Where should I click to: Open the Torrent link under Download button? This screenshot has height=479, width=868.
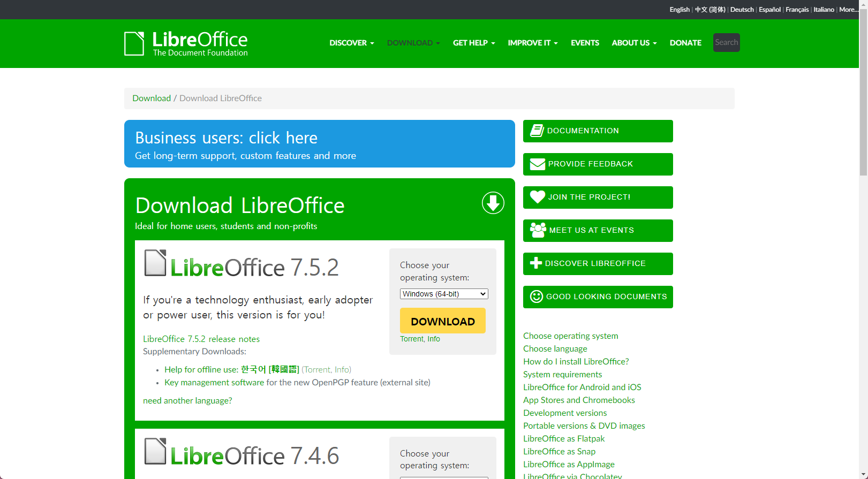(x=411, y=339)
